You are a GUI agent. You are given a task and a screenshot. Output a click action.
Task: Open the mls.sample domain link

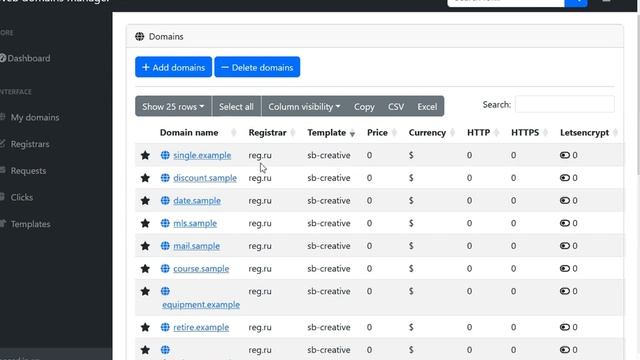coord(195,224)
